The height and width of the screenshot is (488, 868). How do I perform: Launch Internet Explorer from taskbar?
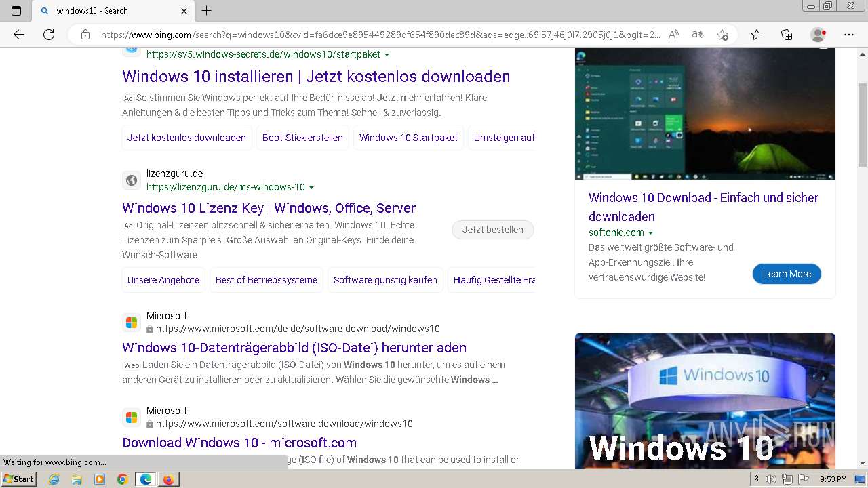tap(54, 479)
